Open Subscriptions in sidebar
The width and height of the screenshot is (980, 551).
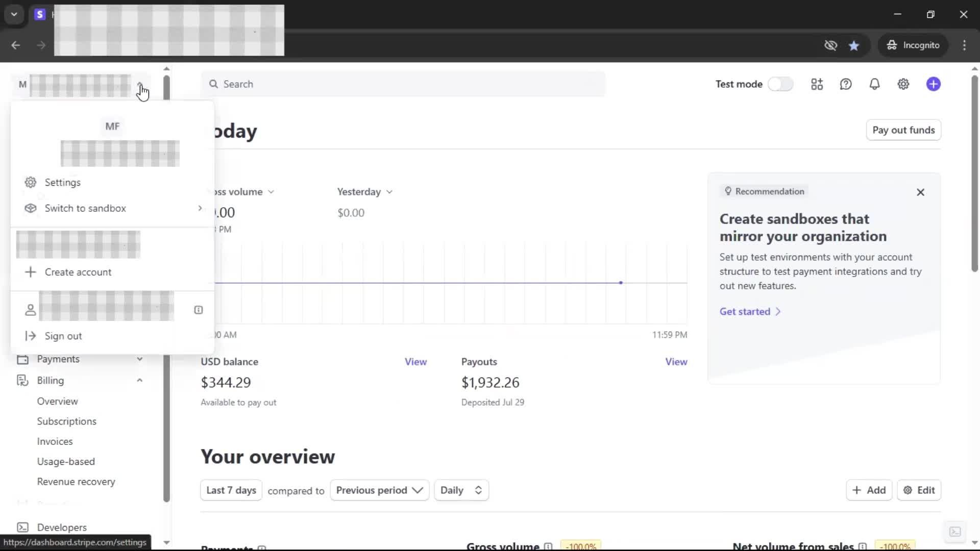(66, 421)
